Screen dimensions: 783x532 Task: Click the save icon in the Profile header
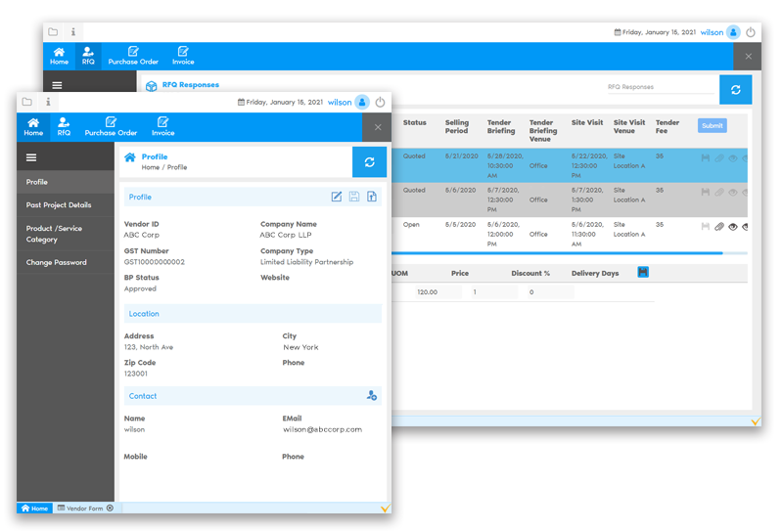tap(354, 197)
